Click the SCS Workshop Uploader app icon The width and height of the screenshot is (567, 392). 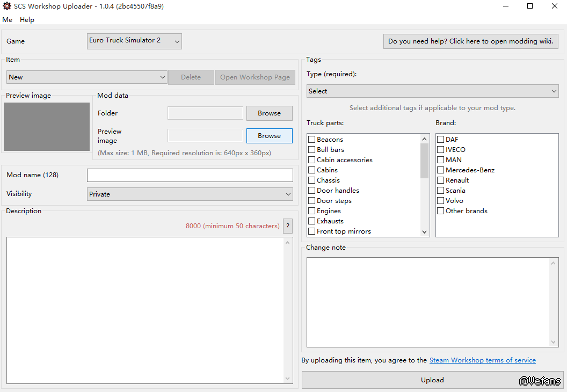pos(7,6)
